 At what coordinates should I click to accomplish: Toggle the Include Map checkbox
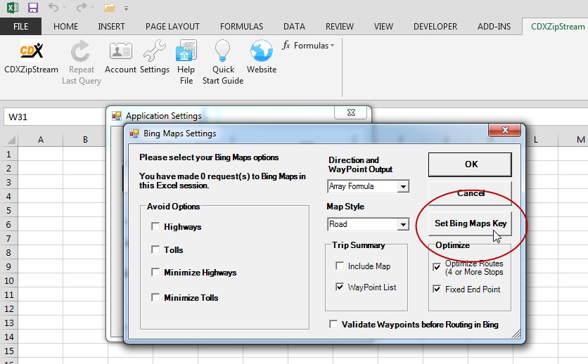340,266
